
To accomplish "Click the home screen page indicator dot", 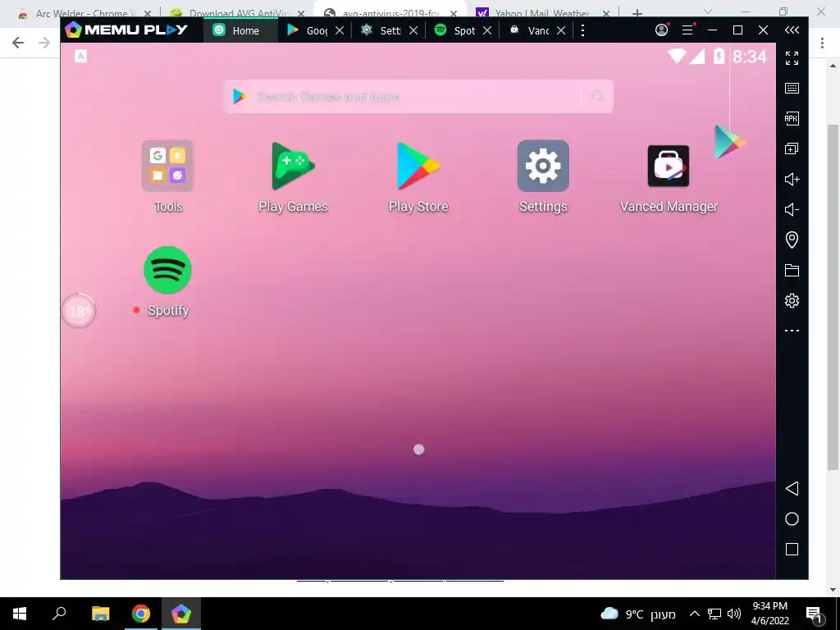I will [x=419, y=450].
